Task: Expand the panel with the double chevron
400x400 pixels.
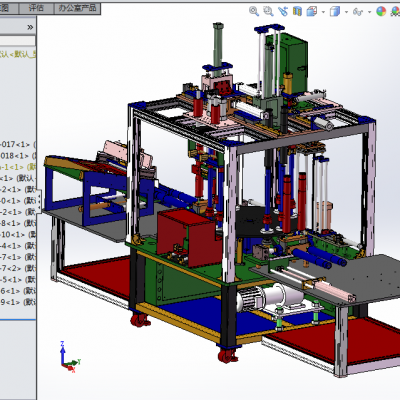Action: point(30,27)
